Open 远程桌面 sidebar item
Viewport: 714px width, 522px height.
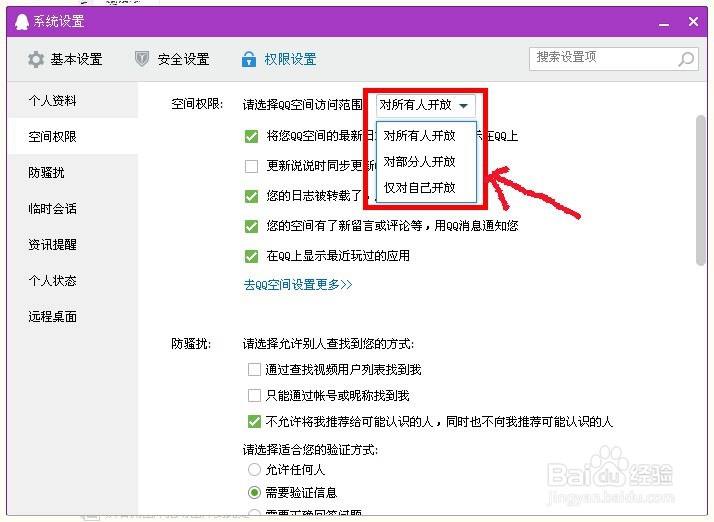coord(73,317)
